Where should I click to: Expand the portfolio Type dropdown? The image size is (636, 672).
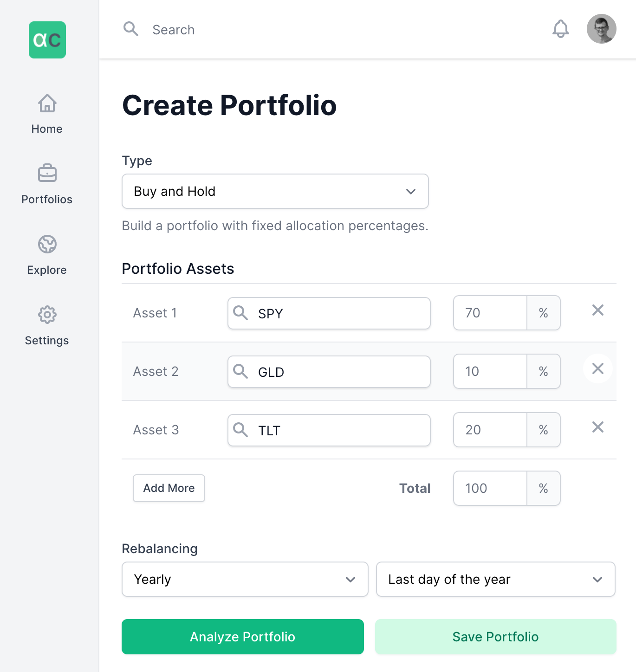(275, 191)
